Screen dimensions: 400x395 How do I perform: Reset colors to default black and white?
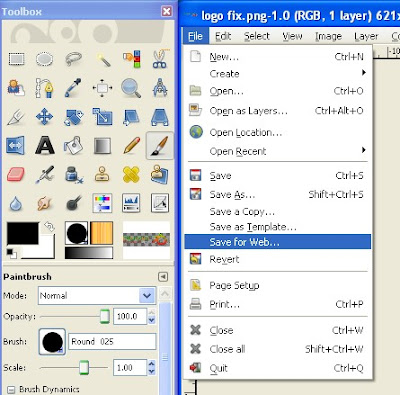11,253
